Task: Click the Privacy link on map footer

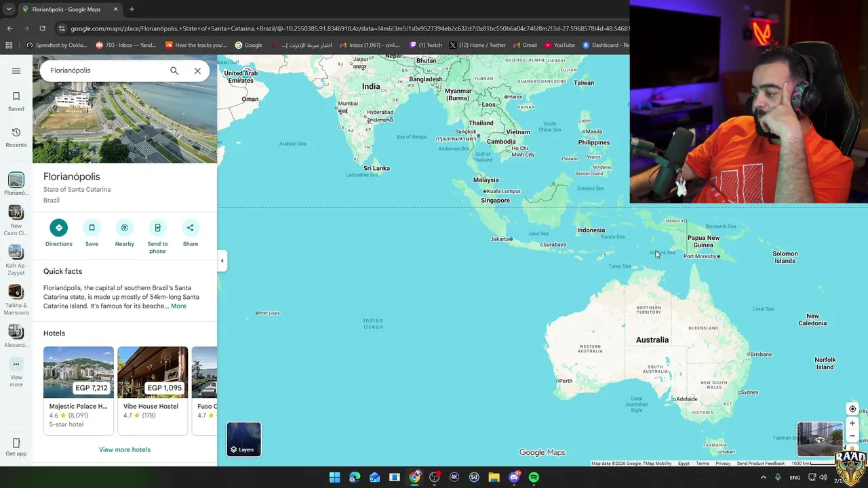Action: (x=723, y=464)
